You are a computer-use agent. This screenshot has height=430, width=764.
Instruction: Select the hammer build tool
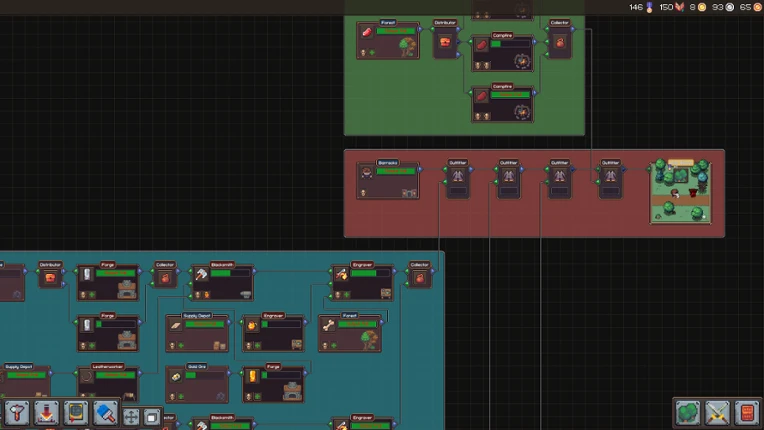coord(17,413)
